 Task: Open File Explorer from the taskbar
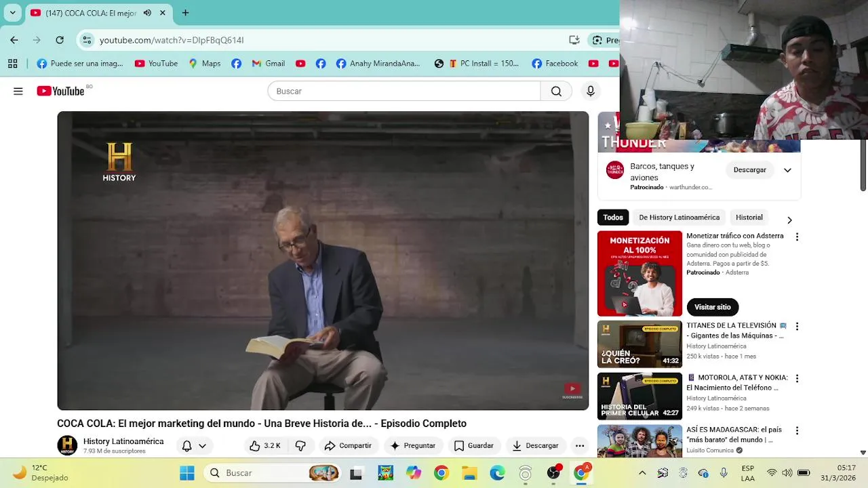469,472
